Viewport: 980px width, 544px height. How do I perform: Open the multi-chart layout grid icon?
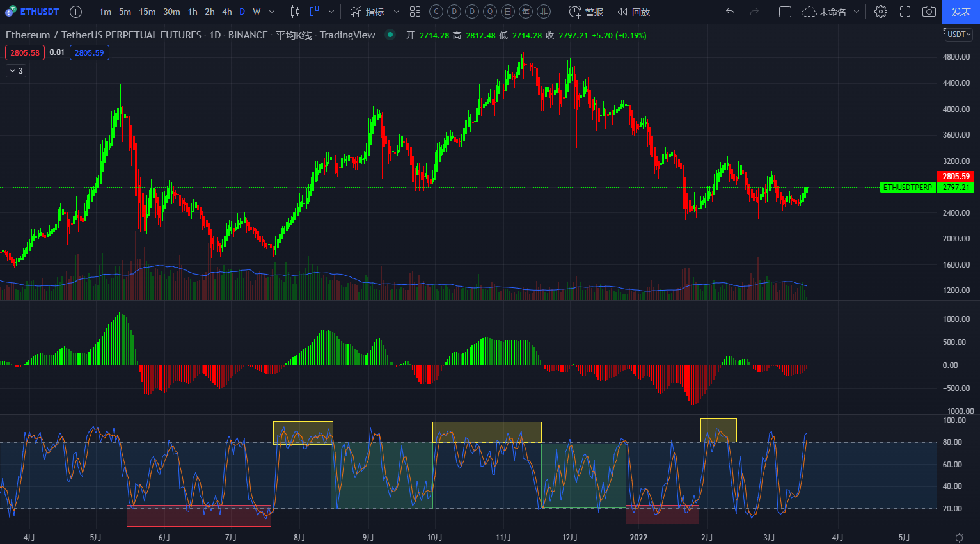pyautogui.click(x=415, y=12)
